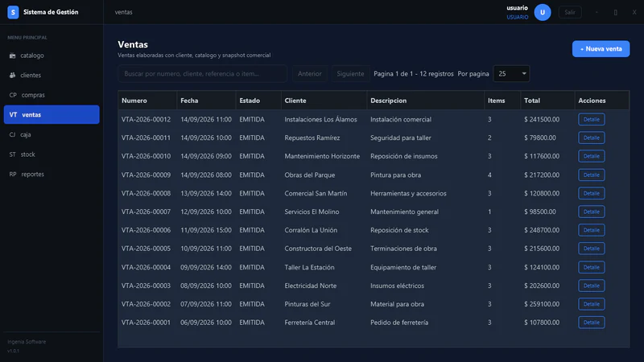Click the ST stock icon badge
Screen dimensions: 644x362
[x=12, y=154]
